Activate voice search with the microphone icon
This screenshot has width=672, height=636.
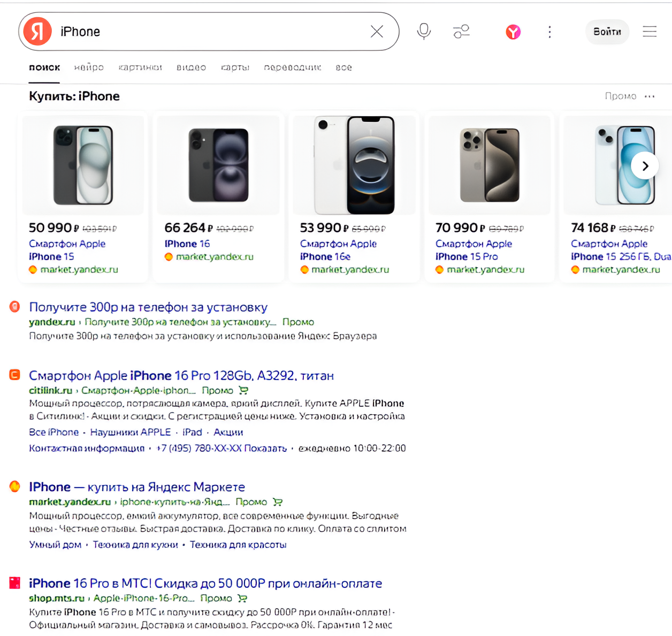point(424,32)
